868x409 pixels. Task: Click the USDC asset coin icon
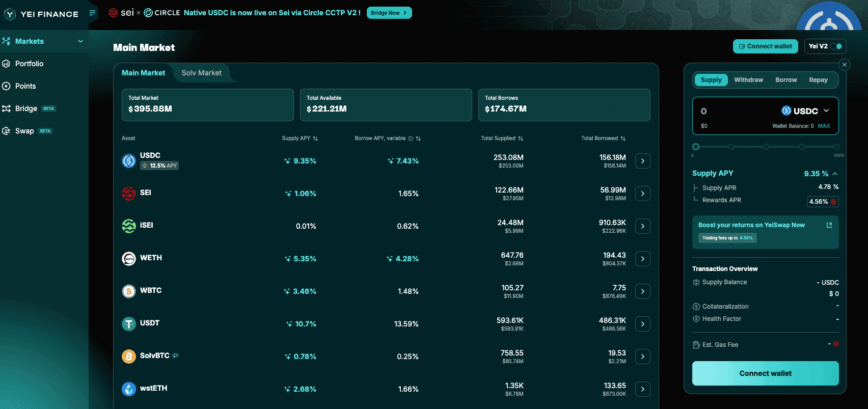pos(129,161)
